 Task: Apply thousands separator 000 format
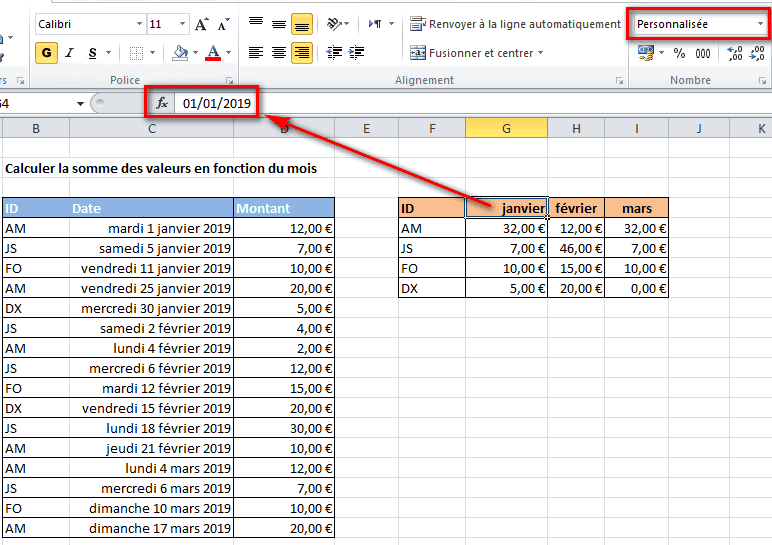tap(703, 53)
